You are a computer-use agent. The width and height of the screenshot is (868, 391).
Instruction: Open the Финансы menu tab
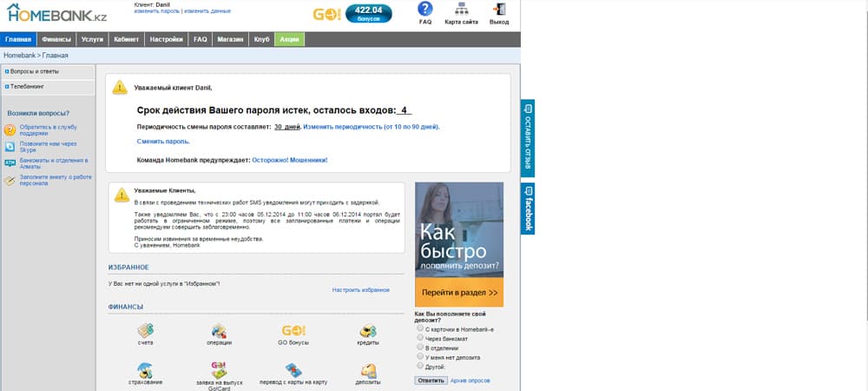click(56, 39)
